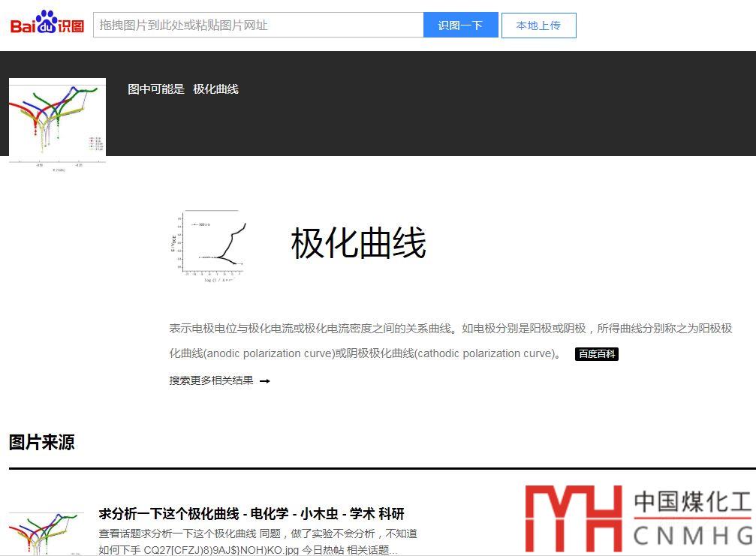The width and height of the screenshot is (756, 556).
Task: Click the 本地上传 local upload button
Action: (538, 25)
